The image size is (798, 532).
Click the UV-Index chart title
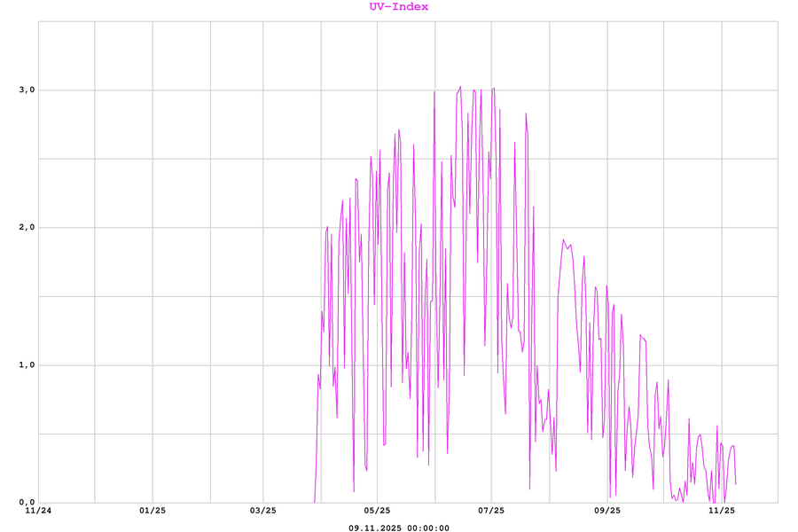(399, 7)
